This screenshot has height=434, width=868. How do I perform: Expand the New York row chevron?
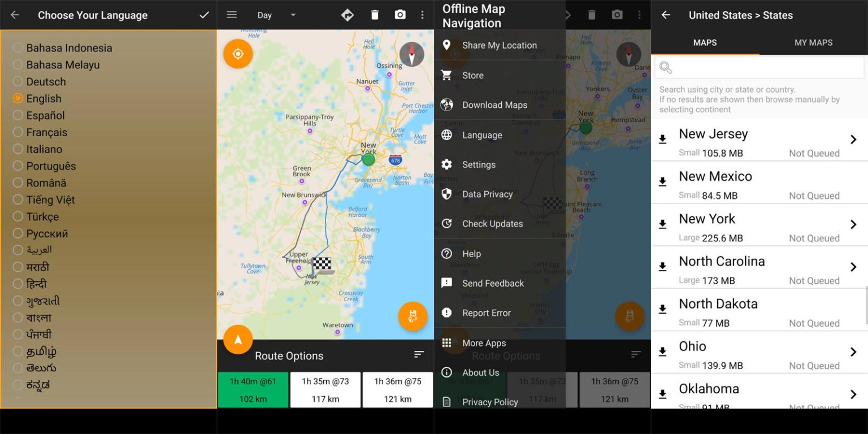tap(853, 224)
